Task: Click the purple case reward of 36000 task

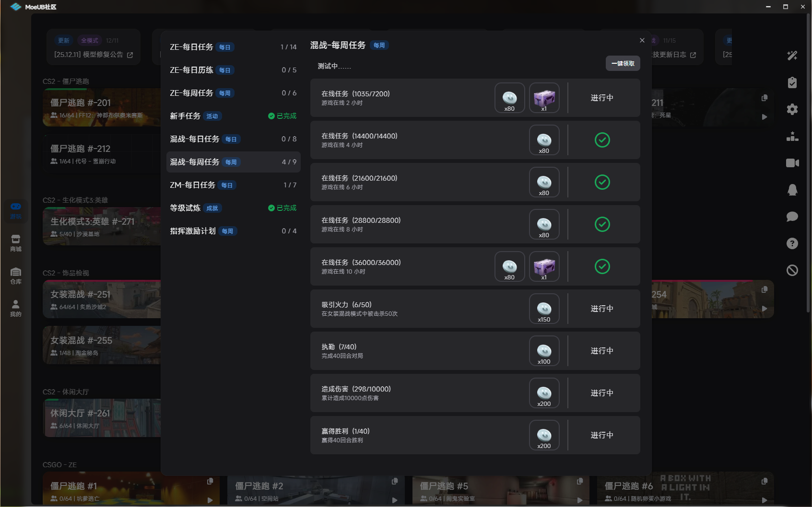Action: pos(544,266)
